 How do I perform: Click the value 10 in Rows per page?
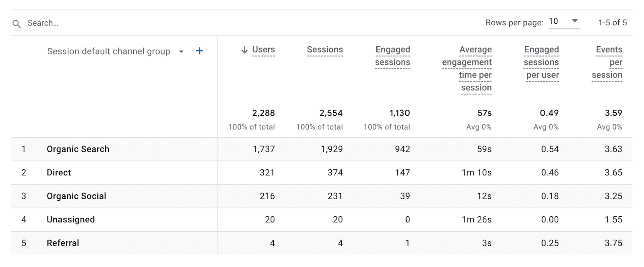coord(554,21)
